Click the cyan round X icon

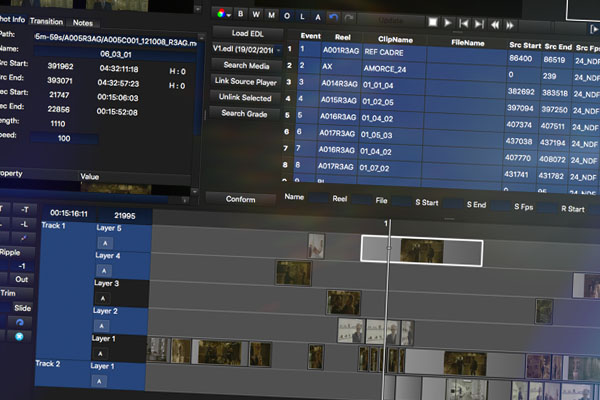coord(19,336)
